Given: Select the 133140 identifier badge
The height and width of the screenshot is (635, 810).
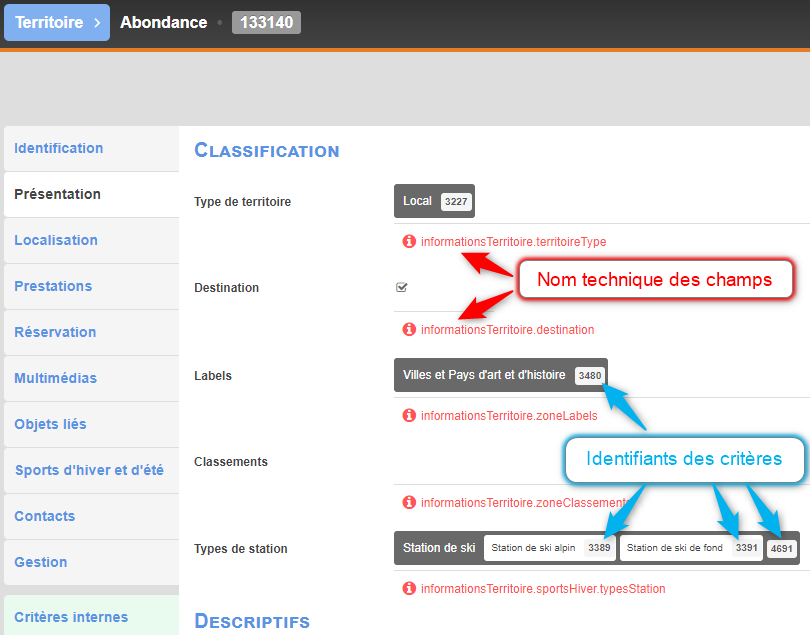Looking at the screenshot, I should pyautogui.click(x=266, y=23).
